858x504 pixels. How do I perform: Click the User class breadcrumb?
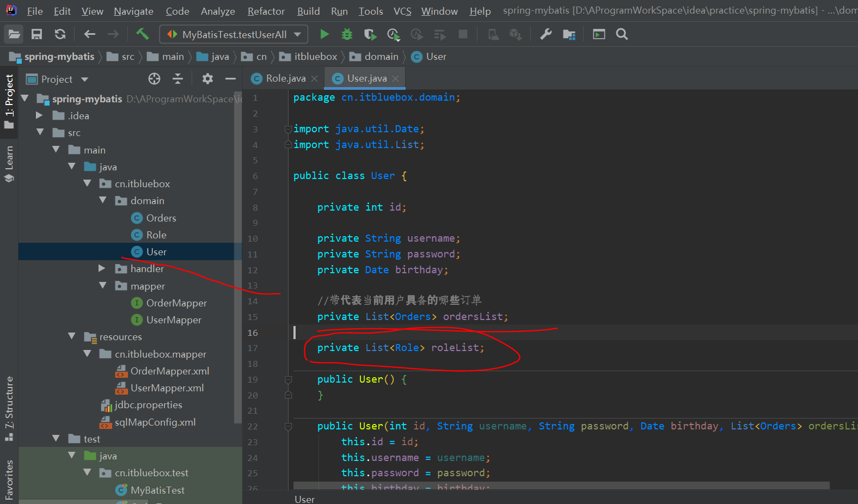click(x=429, y=57)
